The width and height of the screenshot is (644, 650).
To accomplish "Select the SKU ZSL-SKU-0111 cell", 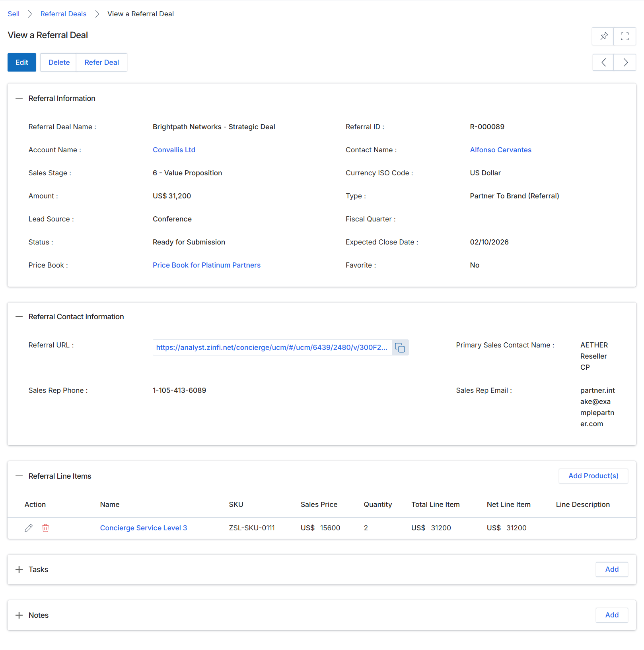I will (x=252, y=528).
